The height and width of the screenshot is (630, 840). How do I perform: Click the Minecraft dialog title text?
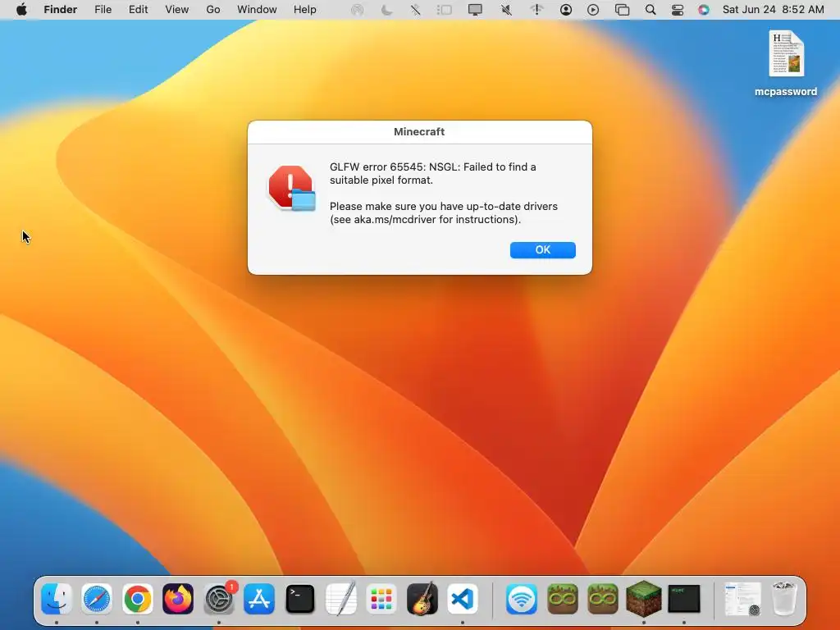[x=419, y=132]
